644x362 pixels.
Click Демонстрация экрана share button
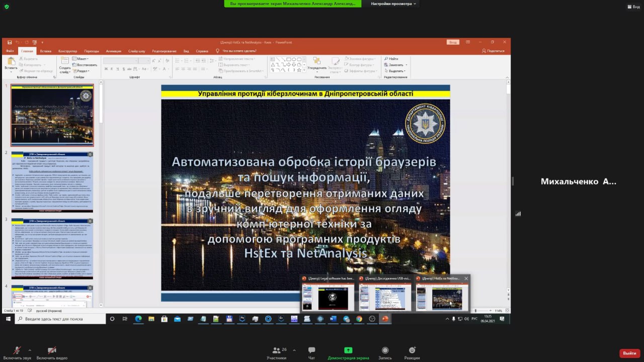[x=348, y=352]
